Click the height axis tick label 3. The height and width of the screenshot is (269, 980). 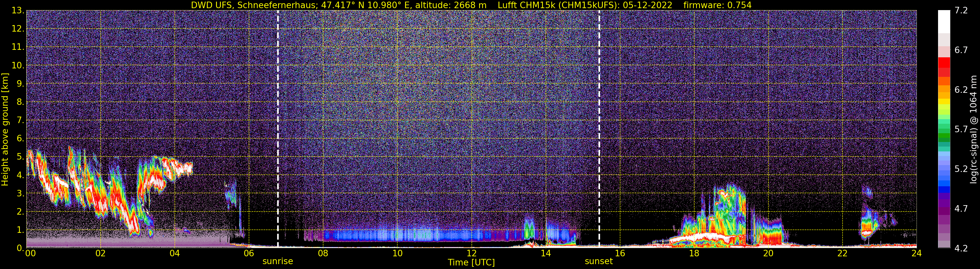point(20,193)
